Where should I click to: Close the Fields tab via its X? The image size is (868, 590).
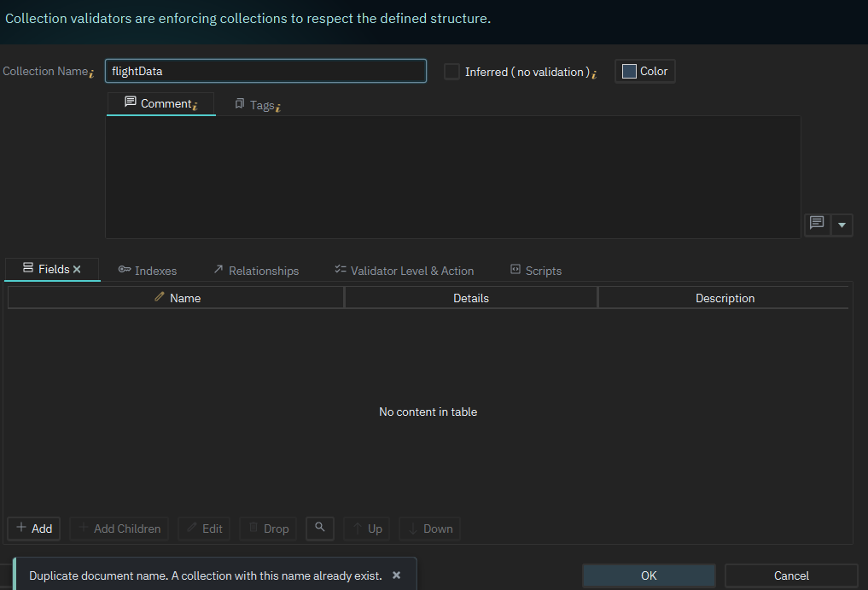coord(77,269)
